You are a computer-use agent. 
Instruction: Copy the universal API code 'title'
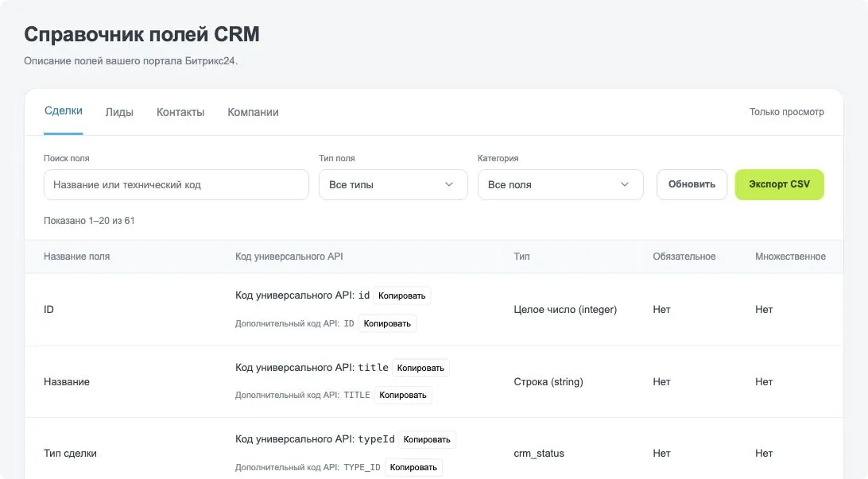420,368
